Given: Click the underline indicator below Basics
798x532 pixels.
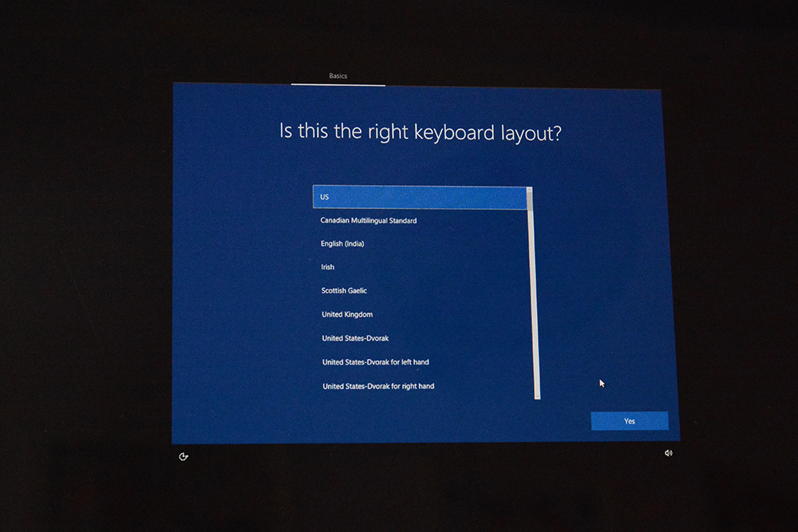Looking at the screenshot, I should (338, 84).
